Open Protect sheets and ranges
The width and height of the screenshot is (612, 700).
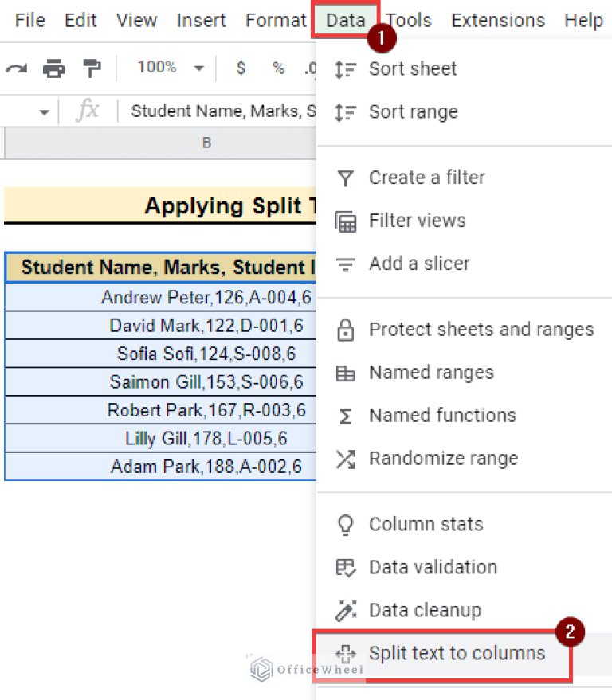[481, 330]
